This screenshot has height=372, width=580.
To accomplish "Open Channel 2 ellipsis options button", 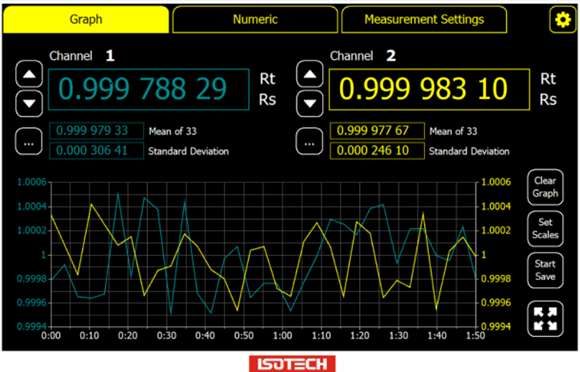I will coord(309,141).
